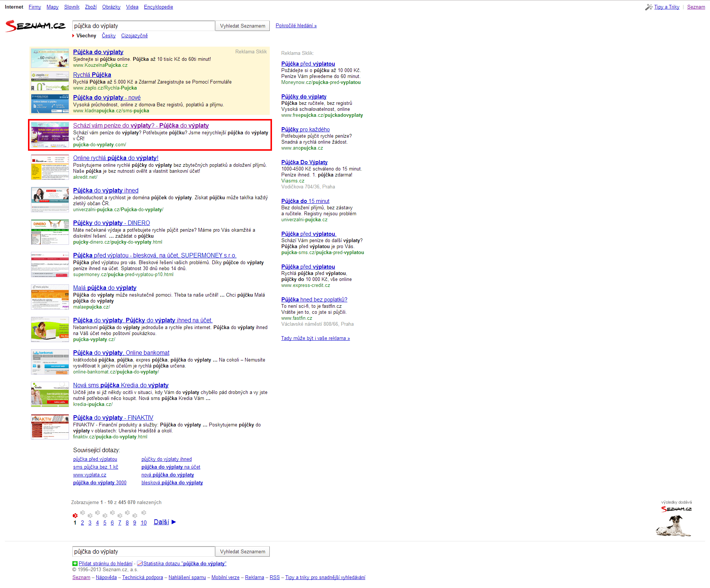Open the FINAKTIV result thumbnail
Screen dimensions: 710x588
[50, 427]
